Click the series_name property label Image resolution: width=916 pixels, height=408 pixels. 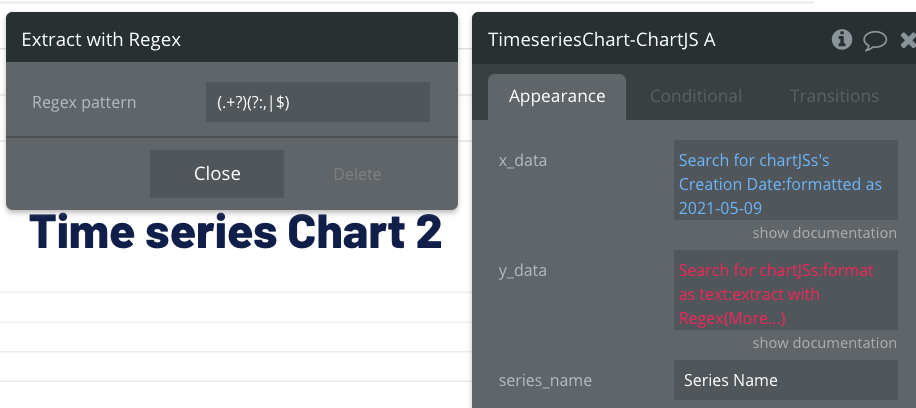(x=545, y=380)
